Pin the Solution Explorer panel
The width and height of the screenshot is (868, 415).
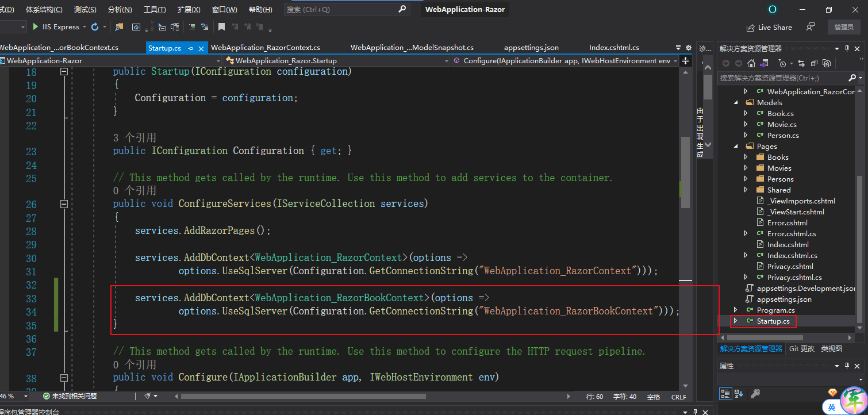847,48
